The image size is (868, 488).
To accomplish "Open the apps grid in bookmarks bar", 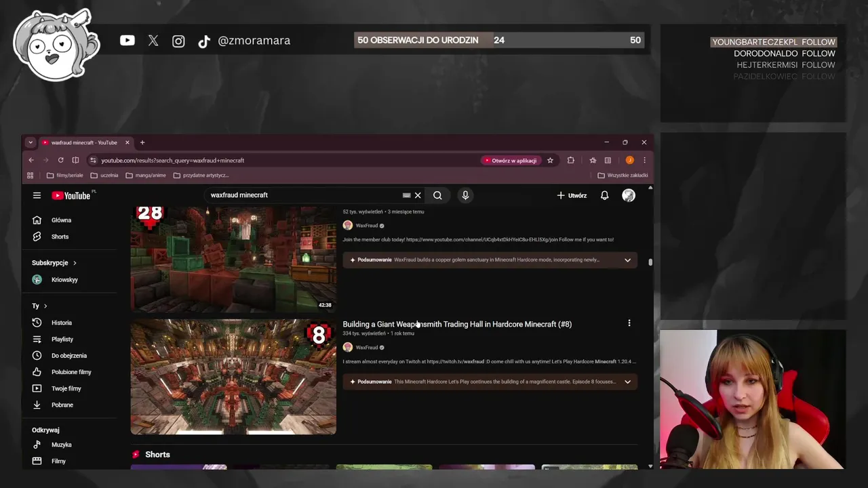I will [30, 176].
